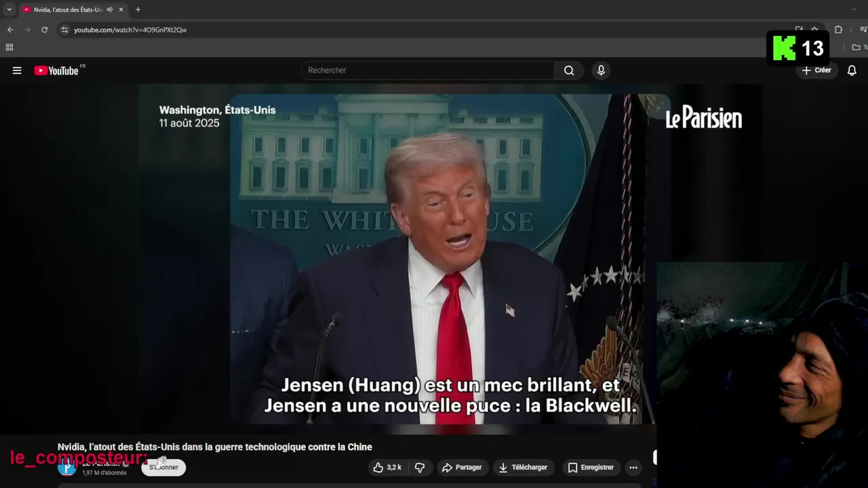Open YouTube notifications bell
This screenshot has height=488, width=868.
852,70
